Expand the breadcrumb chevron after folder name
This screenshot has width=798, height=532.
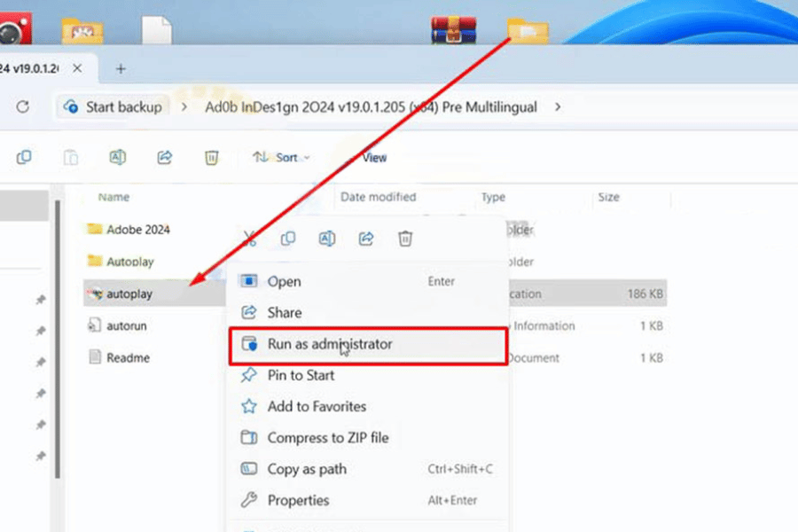click(x=558, y=106)
